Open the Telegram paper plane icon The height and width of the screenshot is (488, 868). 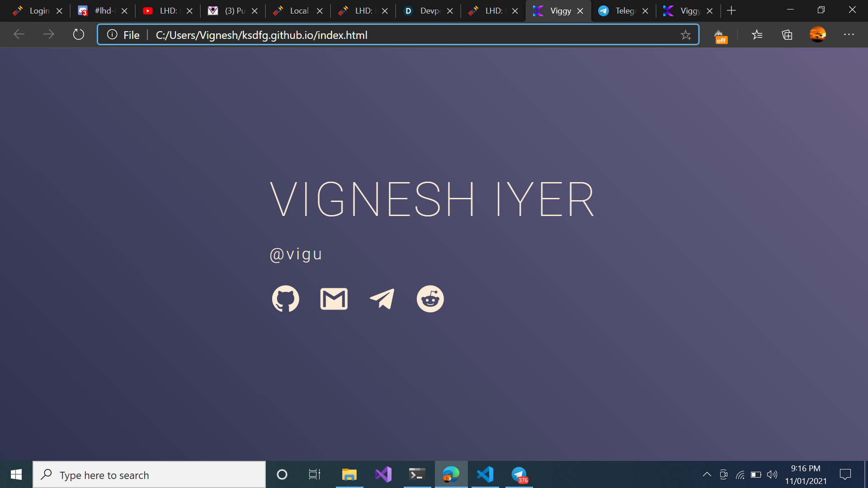coord(382,299)
